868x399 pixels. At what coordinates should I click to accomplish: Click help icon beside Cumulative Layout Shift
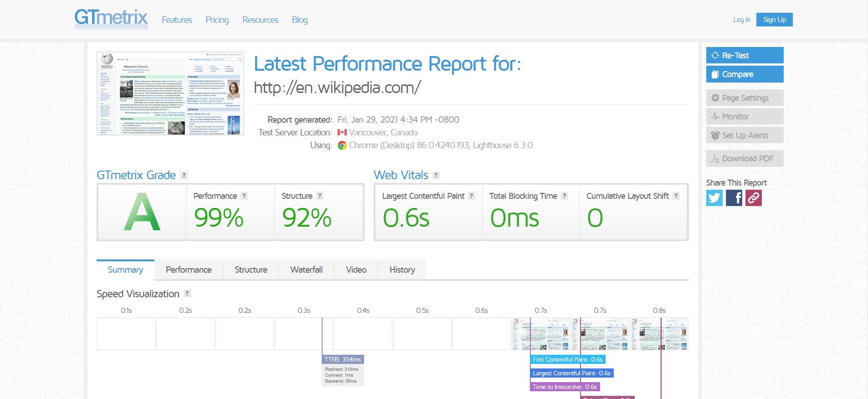(676, 196)
